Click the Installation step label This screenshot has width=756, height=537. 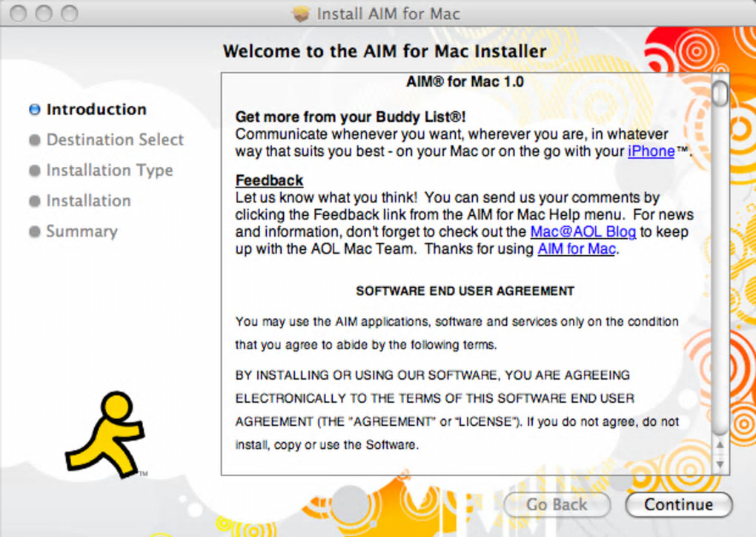pyautogui.click(x=88, y=201)
